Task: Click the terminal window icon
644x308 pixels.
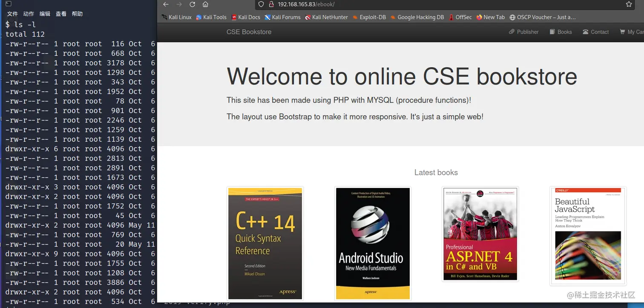Action: point(8,3)
